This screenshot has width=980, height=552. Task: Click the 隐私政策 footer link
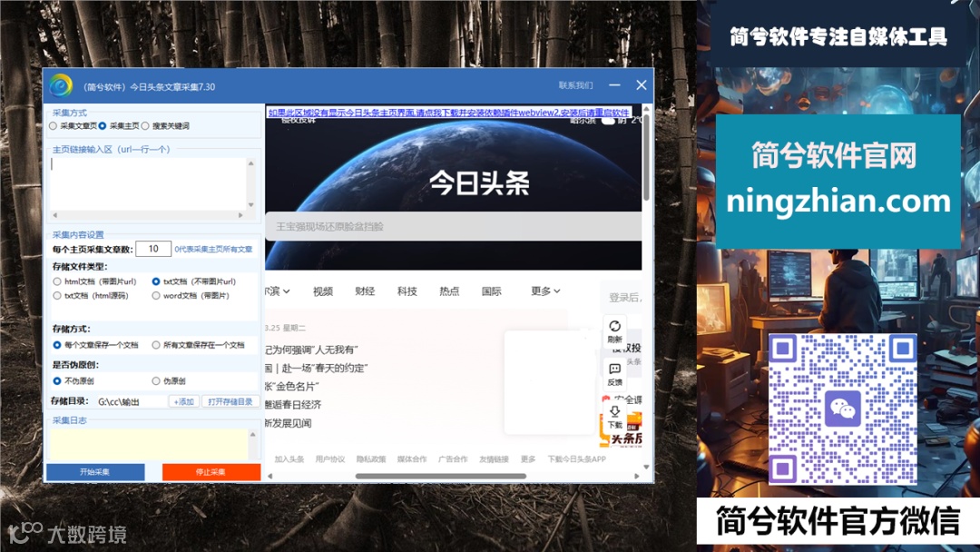point(370,458)
